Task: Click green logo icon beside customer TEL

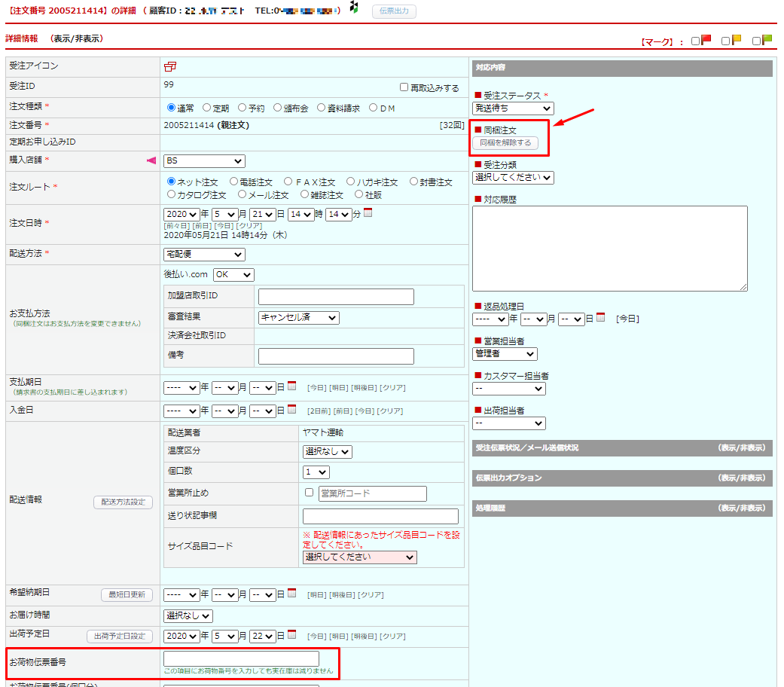Action: 354,8
